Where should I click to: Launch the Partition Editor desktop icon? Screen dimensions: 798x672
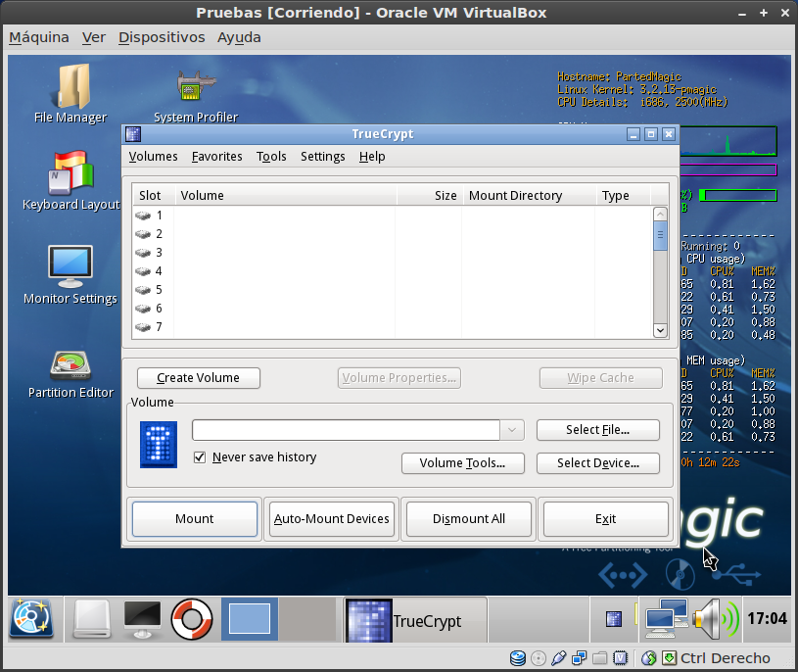pos(70,367)
